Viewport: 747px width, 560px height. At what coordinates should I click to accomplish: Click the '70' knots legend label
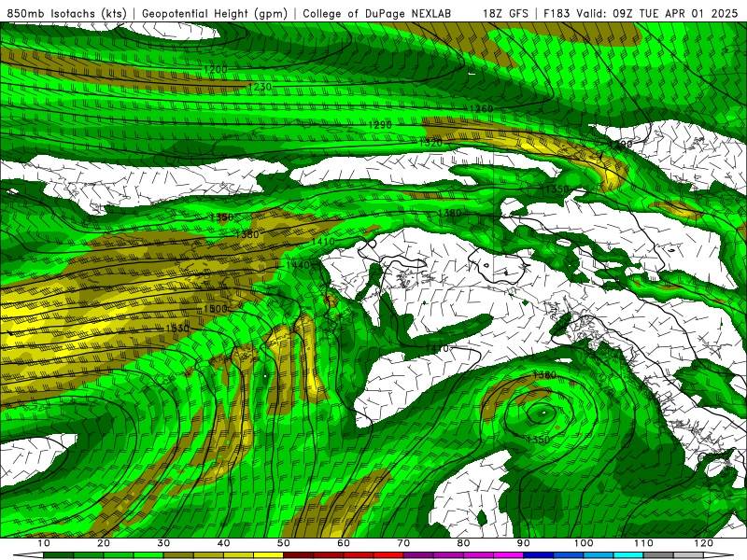(x=403, y=543)
